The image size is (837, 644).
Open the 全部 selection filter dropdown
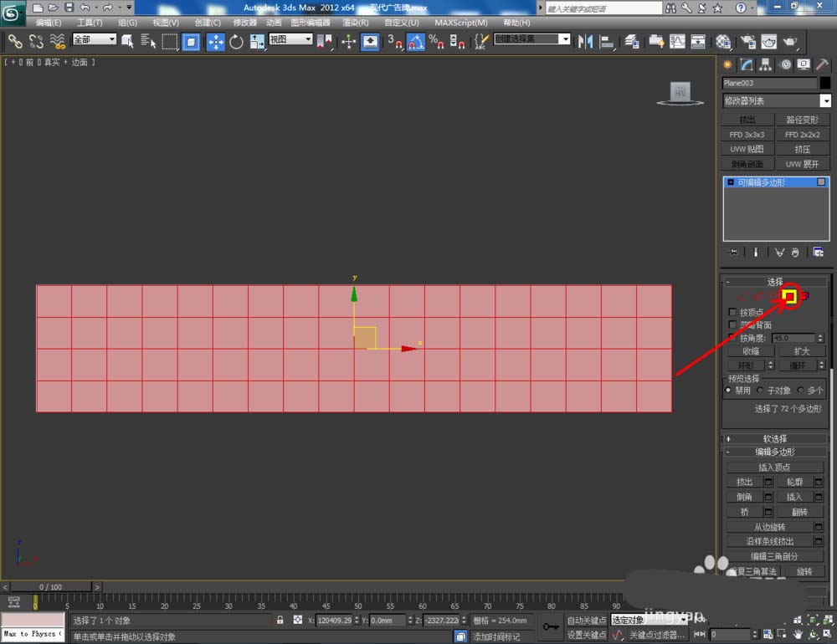(94, 39)
